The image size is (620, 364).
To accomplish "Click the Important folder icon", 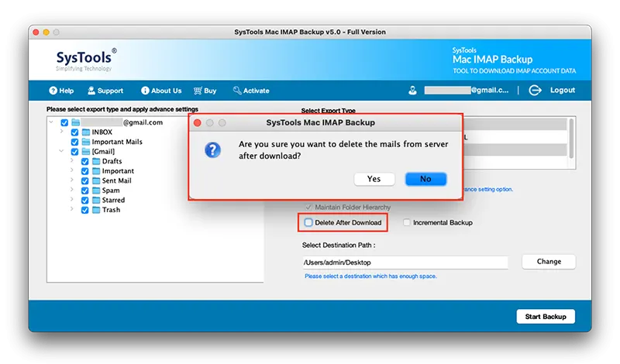I will (x=96, y=171).
